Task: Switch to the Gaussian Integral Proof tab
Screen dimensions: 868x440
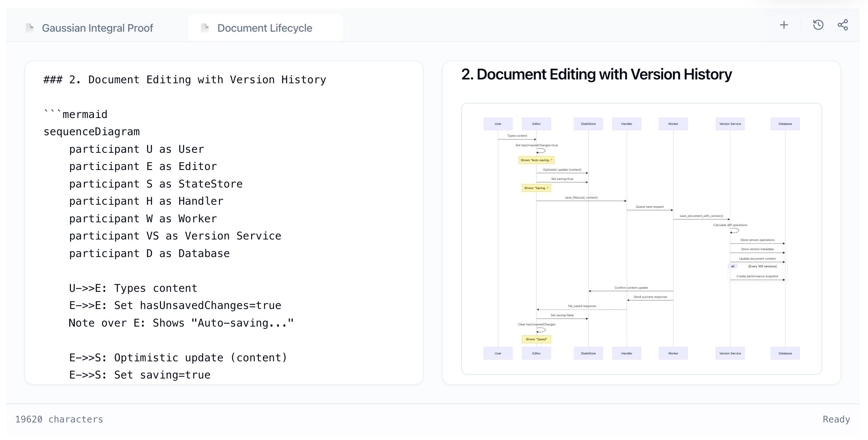Action: point(98,27)
